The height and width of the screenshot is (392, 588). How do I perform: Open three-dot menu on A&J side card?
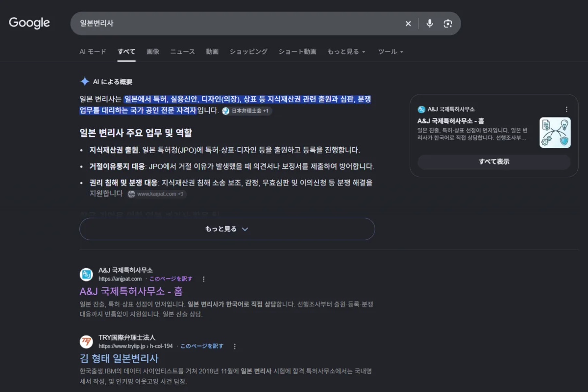click(x=566, y=110)
